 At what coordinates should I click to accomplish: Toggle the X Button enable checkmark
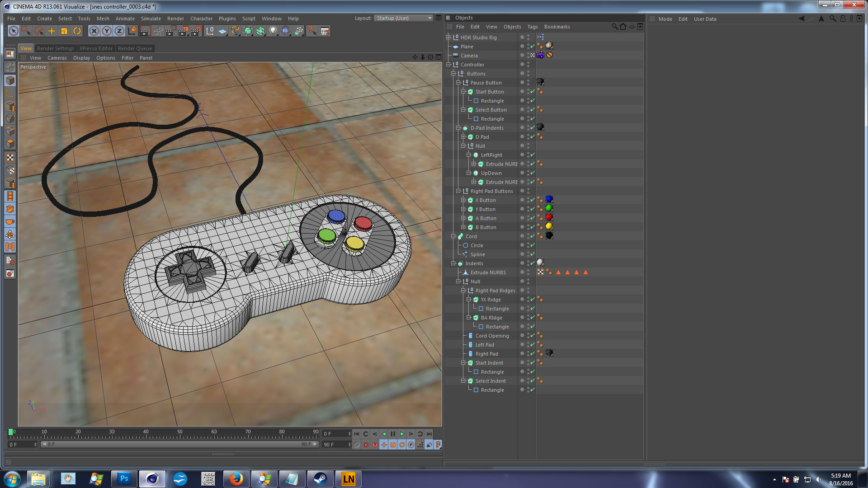click(533, 200)
